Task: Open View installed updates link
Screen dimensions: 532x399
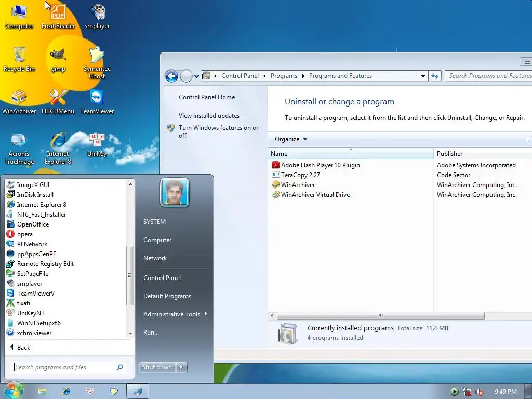Action: (209, 116)
